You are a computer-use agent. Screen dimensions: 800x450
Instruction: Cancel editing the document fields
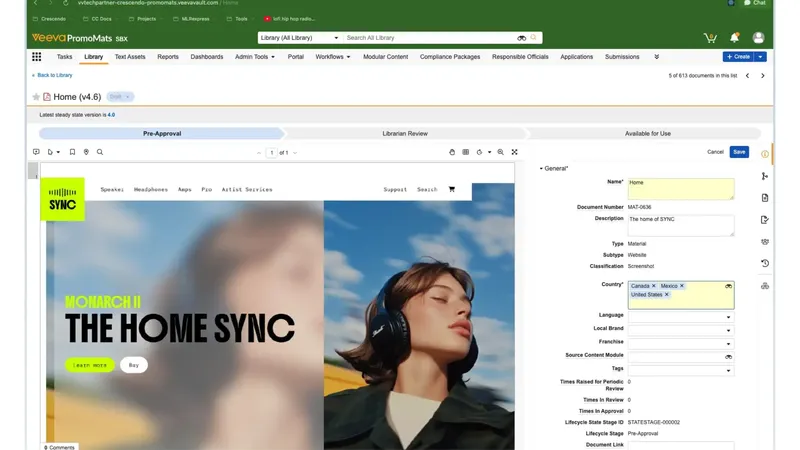click(x=715, y=152)
